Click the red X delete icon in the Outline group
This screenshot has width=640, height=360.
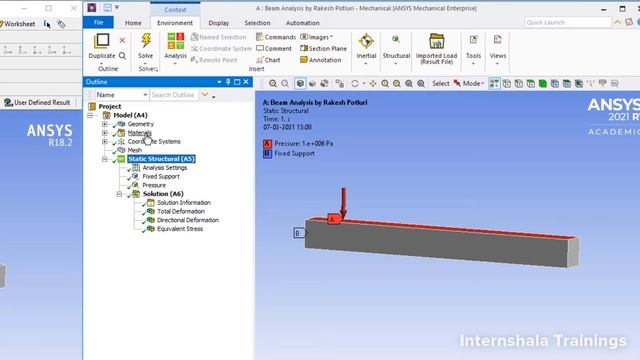[x=122, y=40]
